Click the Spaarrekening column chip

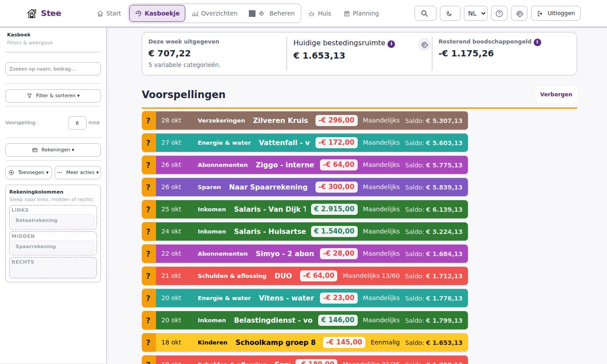[53, 247]
